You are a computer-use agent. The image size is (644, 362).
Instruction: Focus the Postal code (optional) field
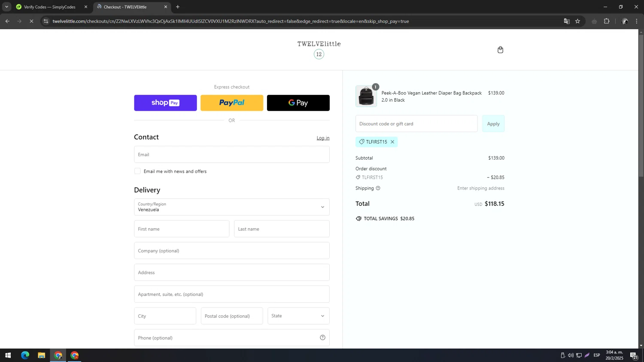point(232,316)
